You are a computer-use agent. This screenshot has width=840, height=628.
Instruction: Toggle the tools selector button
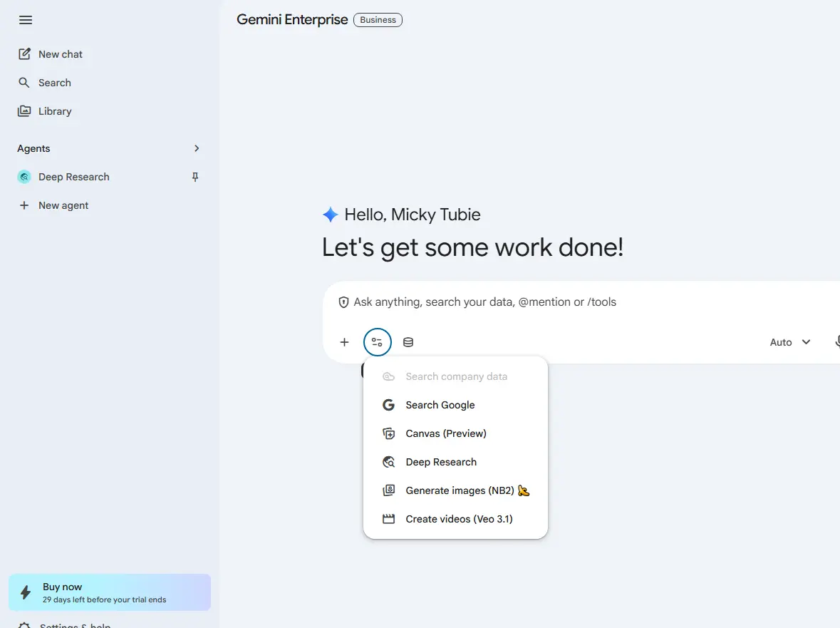tap(377, 342)
